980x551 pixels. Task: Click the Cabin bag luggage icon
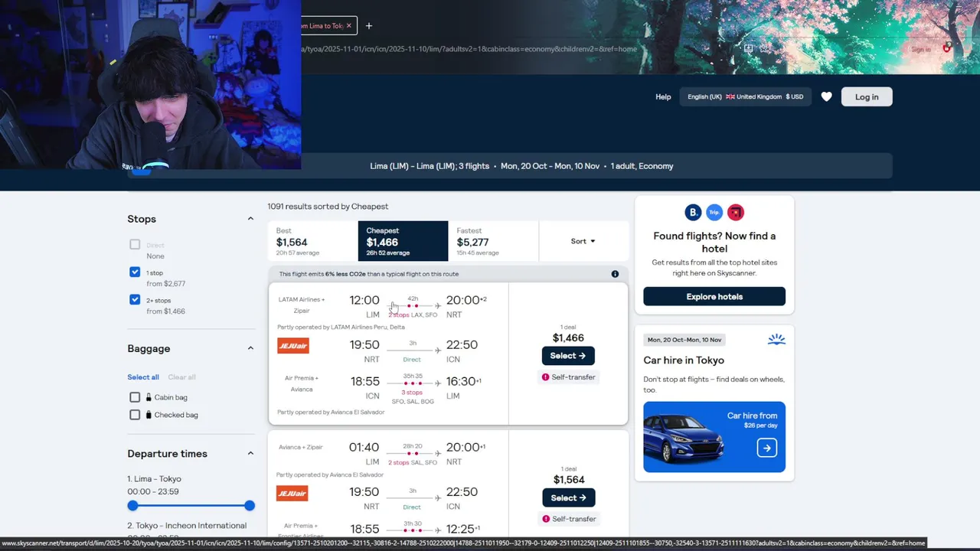pos(149,397)
